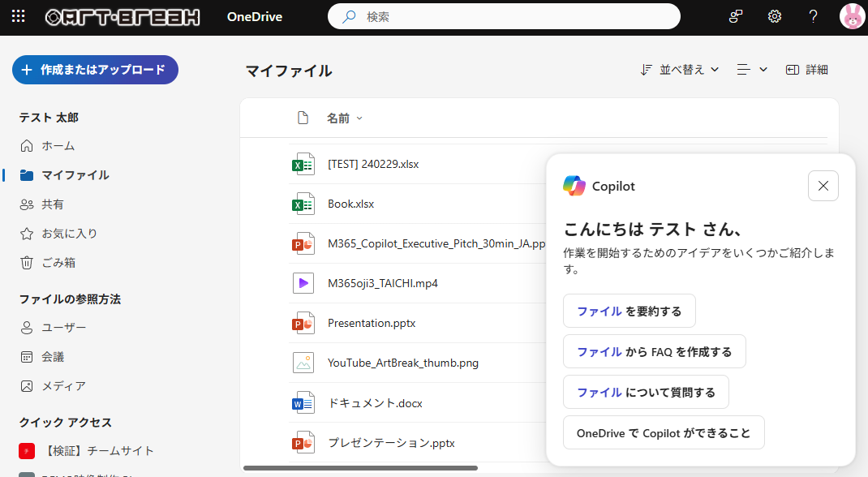
Task: Click the Word icon for ドキュメント.docx
Action: click(303, 403)
